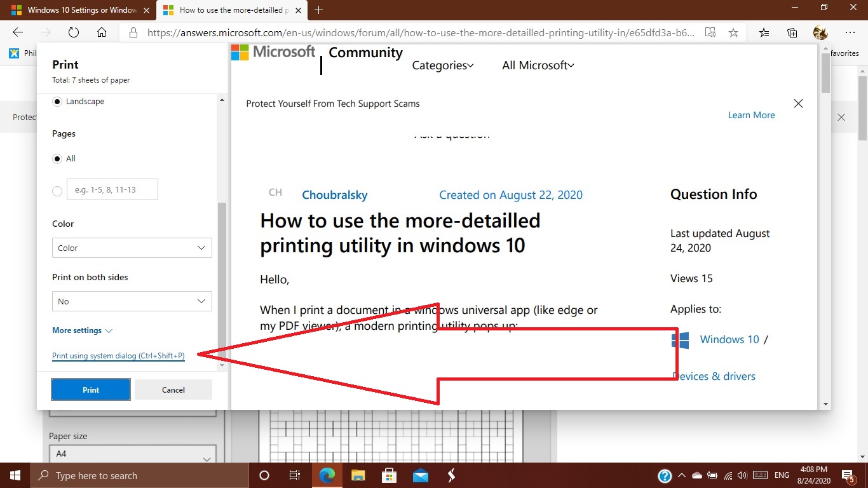The image size is (868, 488).
Task: View site information via the address bar lock icon
Action: tap(133, 32)
